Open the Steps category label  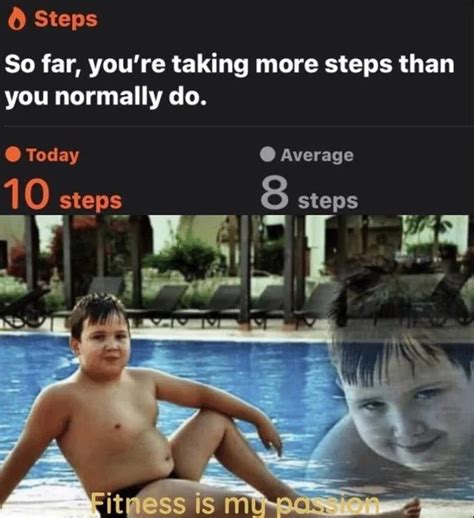66,19
